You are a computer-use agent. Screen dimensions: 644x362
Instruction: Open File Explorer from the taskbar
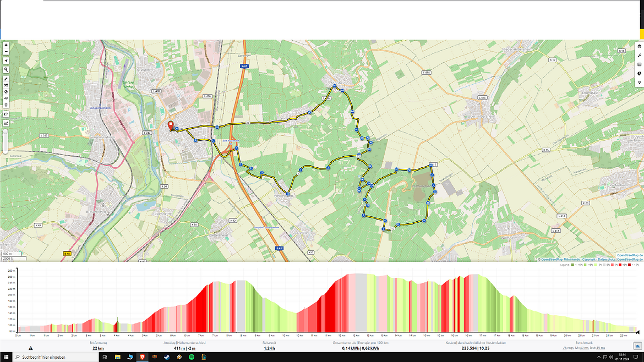pos(117,357)
